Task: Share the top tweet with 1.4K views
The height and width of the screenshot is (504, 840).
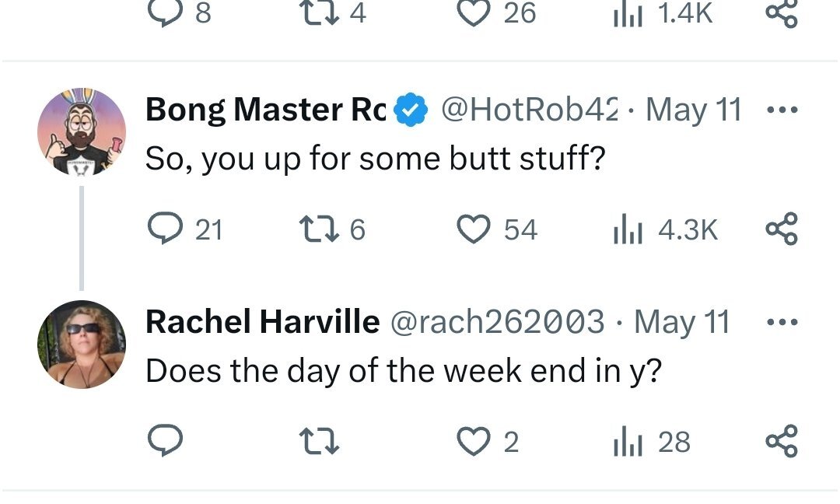Action: point(781,12)
